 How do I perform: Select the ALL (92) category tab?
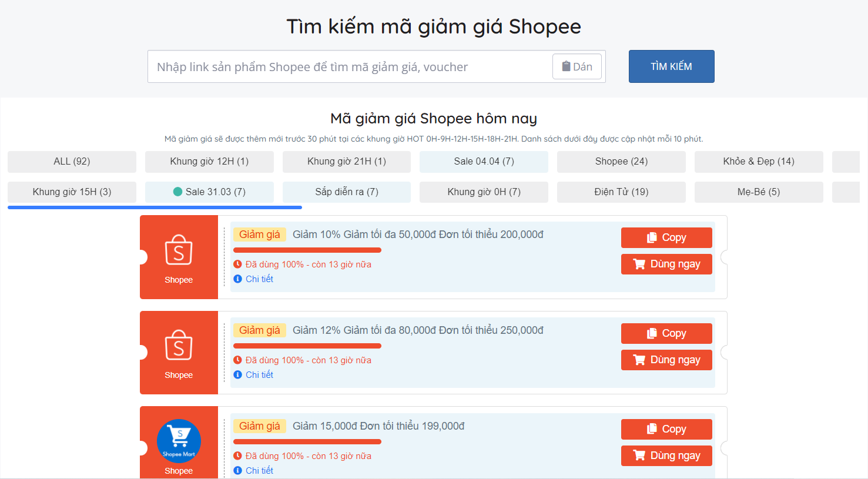72,162
